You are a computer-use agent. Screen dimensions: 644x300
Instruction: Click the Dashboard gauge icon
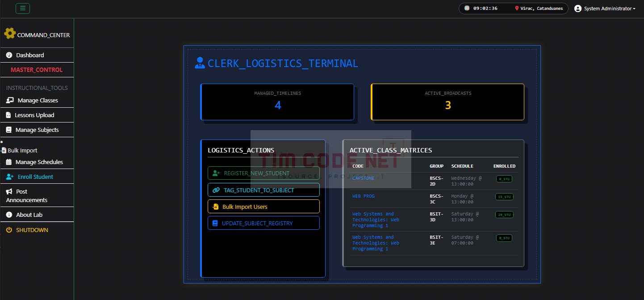coord(9,55)
